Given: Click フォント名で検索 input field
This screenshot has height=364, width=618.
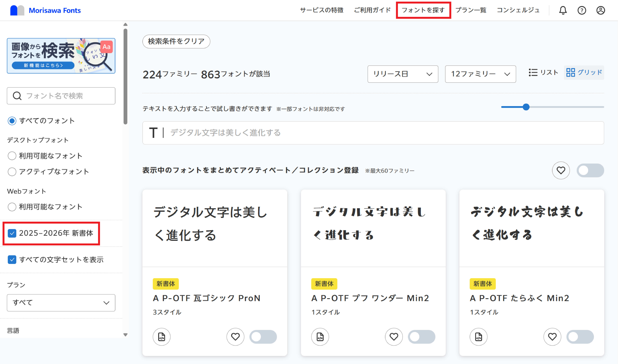Looking at the screenshot, I should pyautogui.click(x=61, y=96).
